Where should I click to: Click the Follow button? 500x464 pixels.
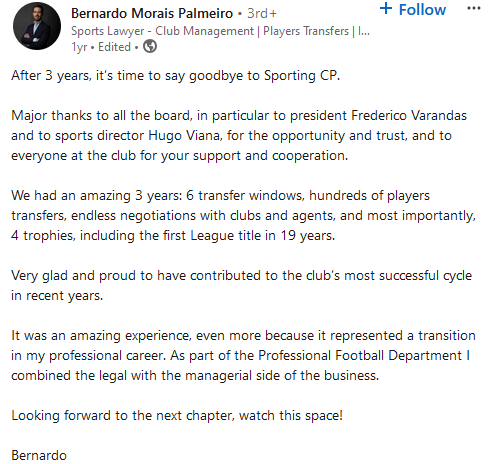coord(413,9)
